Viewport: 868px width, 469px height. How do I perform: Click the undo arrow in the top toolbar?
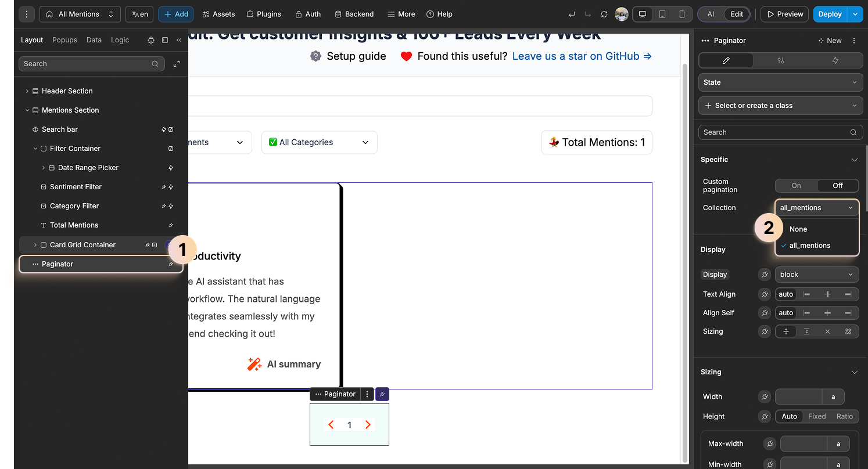[x=571, y=13]
